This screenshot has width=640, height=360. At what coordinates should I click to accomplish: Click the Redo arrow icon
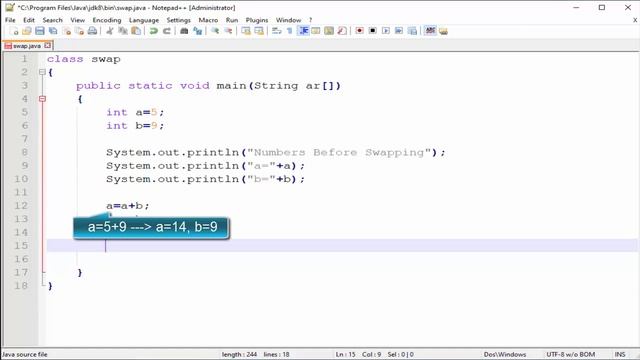pyautogui.click(x=167, y=31)
